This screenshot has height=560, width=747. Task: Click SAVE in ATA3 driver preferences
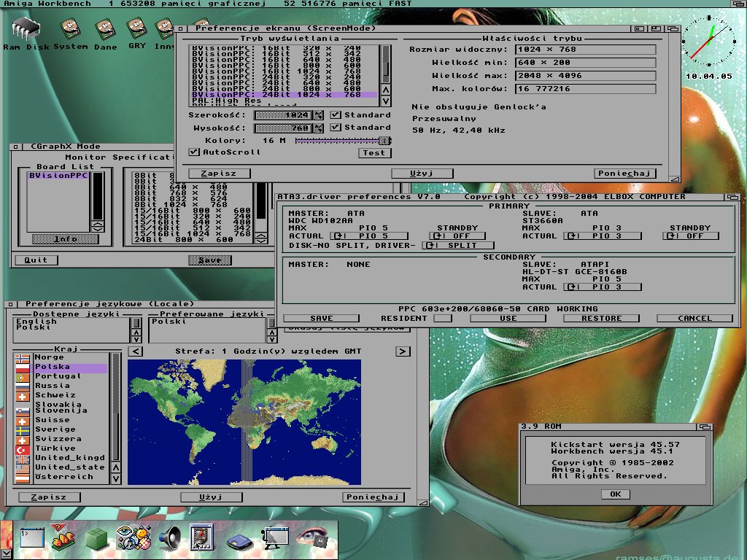pyautogui.click(x=322, y=318)
